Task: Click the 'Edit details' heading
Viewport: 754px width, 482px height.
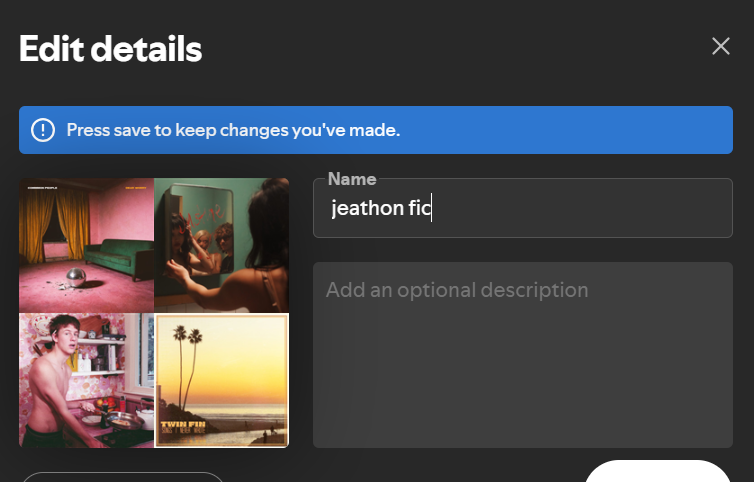Action: click(111, 49)
